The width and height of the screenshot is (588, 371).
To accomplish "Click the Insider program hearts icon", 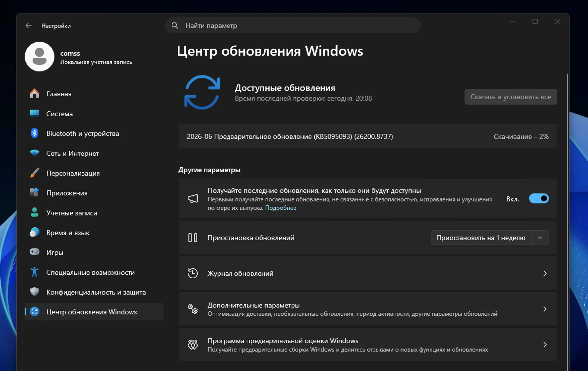I will pos(193,344).
